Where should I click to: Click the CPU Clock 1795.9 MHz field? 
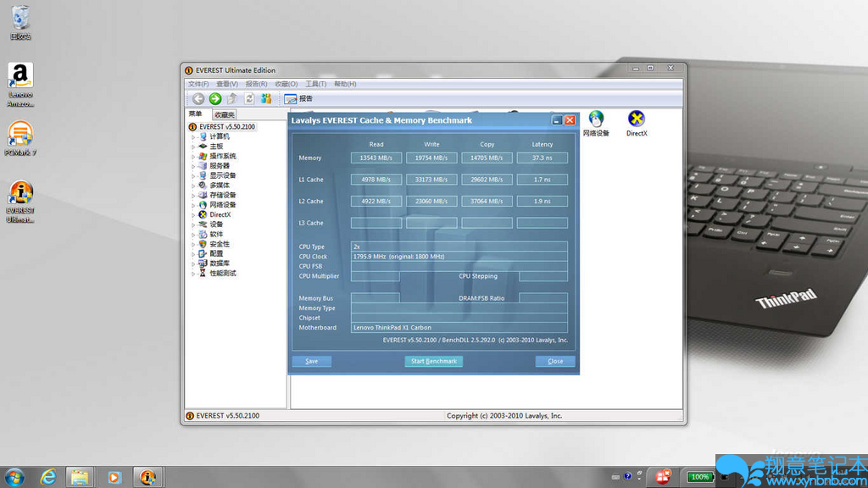(459, 257)
